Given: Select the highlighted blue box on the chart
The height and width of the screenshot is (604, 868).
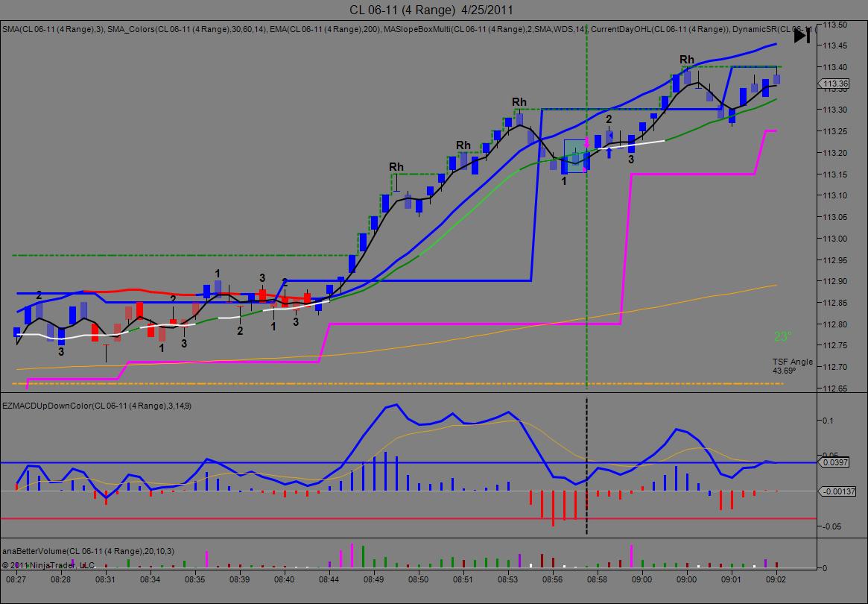Looking at the screenshot, I should 575,156.
